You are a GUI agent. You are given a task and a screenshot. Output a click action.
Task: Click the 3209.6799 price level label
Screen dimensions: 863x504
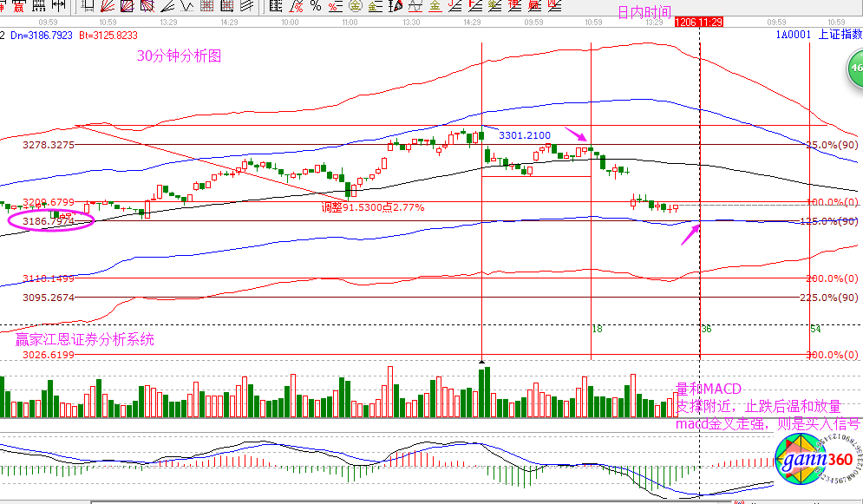coord(49,202)
